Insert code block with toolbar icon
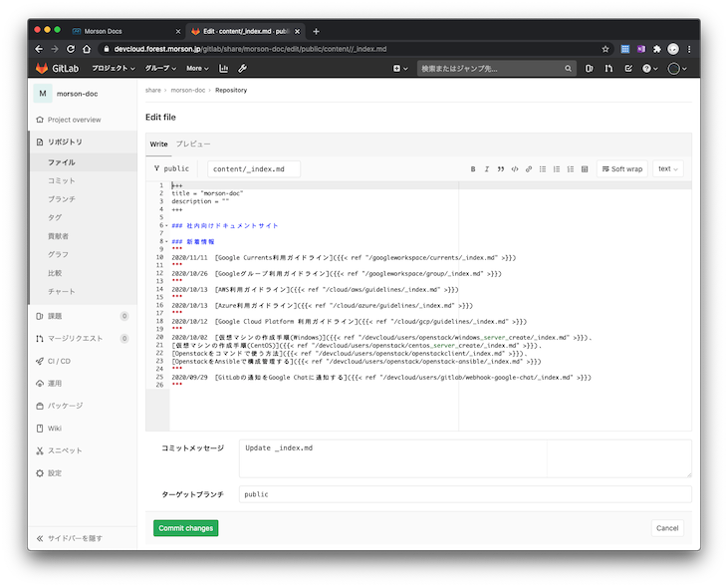 pos(515,169)
